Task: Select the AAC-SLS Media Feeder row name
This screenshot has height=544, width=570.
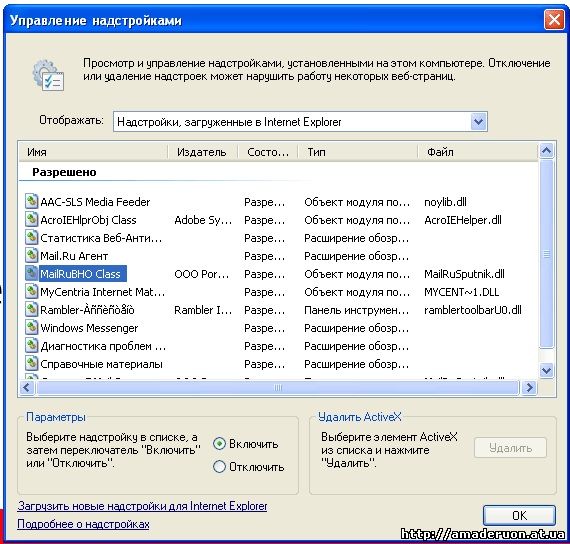Action: point(95,202)
